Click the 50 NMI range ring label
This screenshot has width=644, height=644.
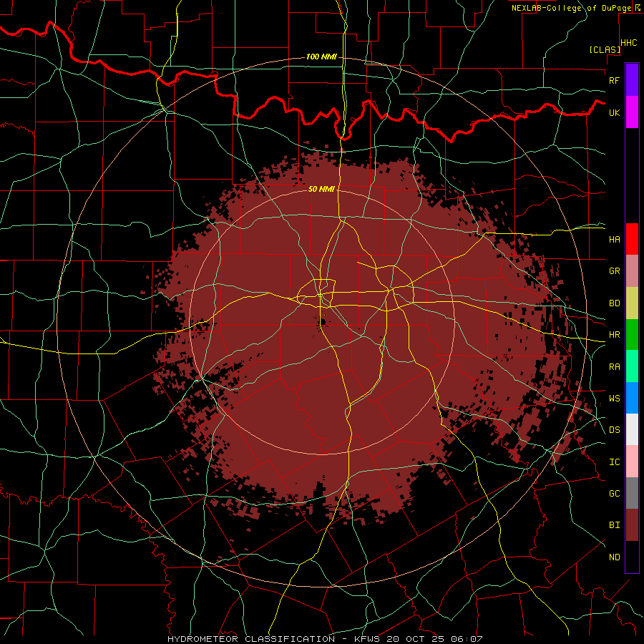(321, 189)
